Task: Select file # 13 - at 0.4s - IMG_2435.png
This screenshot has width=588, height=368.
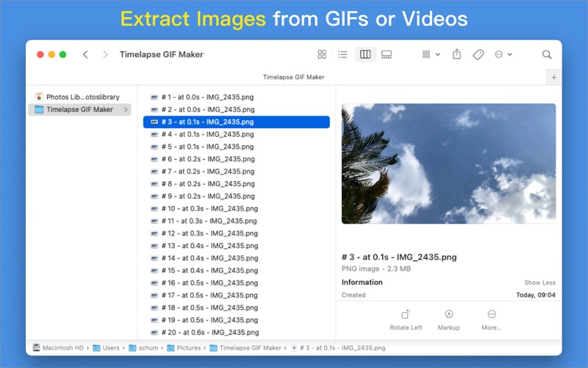Action: click(x=236, y=246)
